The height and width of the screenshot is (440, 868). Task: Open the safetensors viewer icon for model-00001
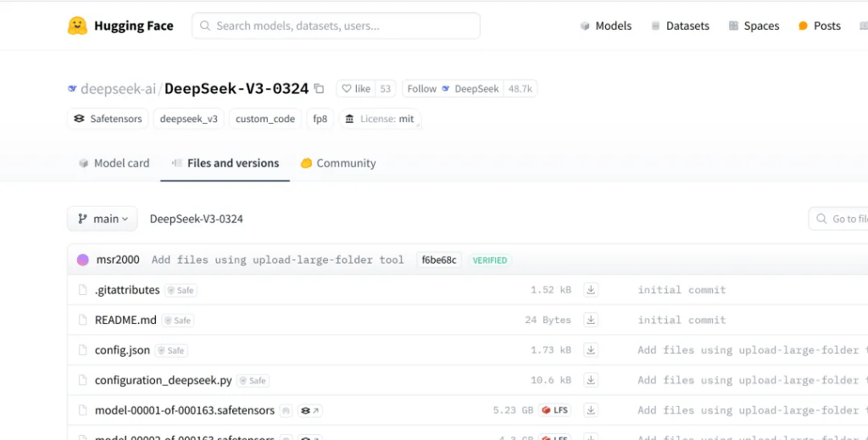[309, 411]
